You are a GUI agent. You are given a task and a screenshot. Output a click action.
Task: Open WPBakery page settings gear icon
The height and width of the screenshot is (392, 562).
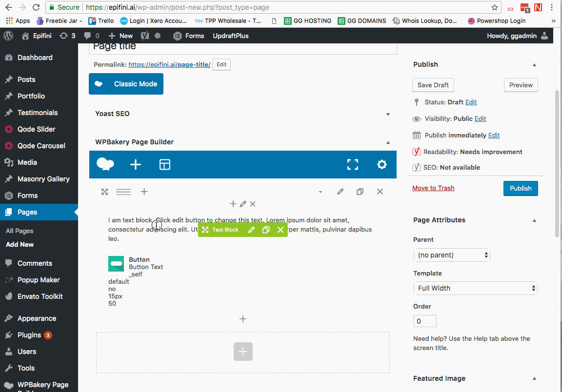point(381,165)
